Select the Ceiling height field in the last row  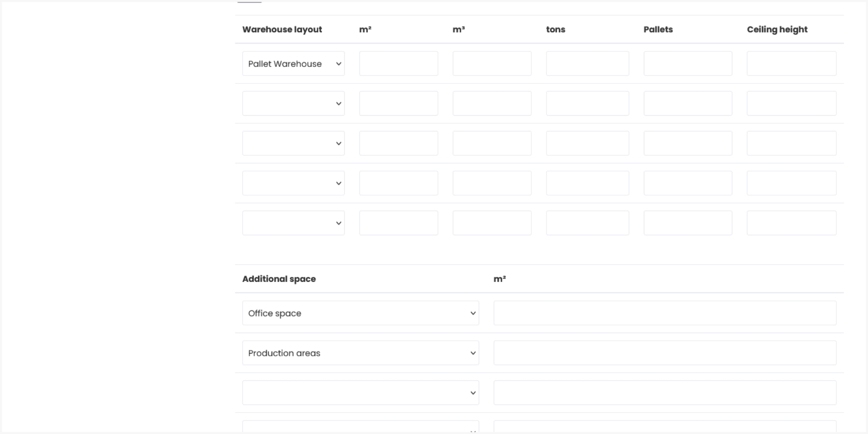(x=791, y=222)
